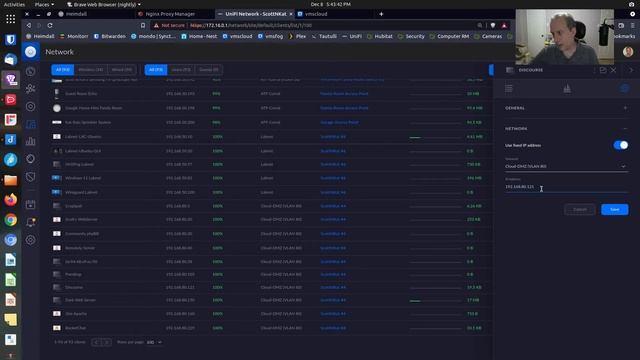Filter clients by Users
This screenshot has width=640, height=360.
181,70
